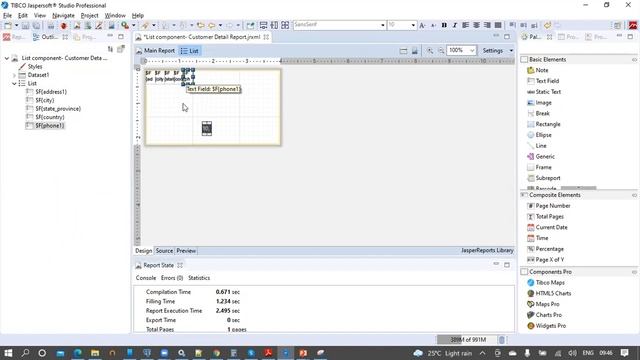Open the Console tab
Screen dimensions: 640x360
pyautogui.click(x=146, y=278)
